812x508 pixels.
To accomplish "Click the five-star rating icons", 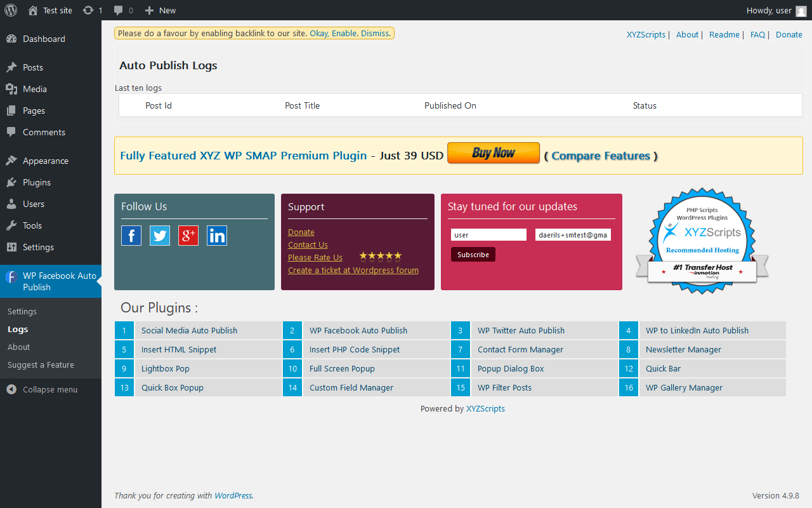I will [381, 256].
